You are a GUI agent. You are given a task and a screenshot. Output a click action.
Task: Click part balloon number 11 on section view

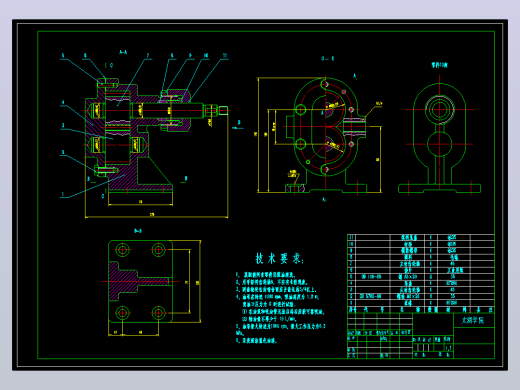pos(225,55)
